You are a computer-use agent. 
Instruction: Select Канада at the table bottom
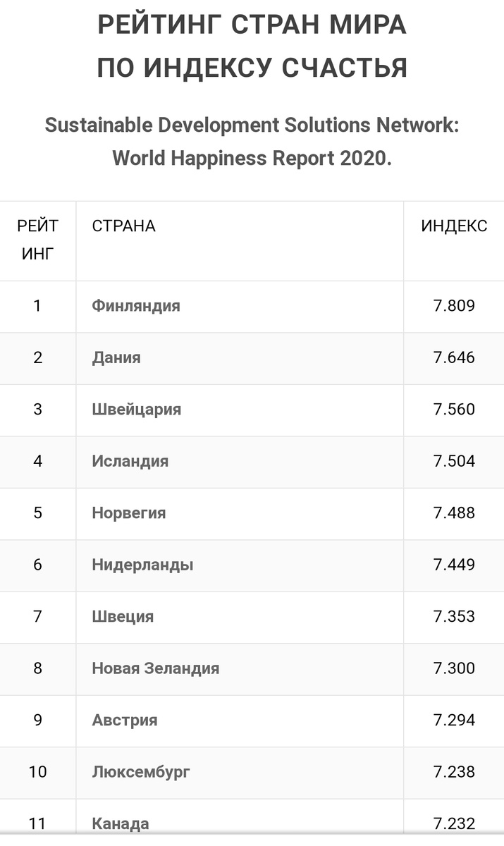point(121,823)
